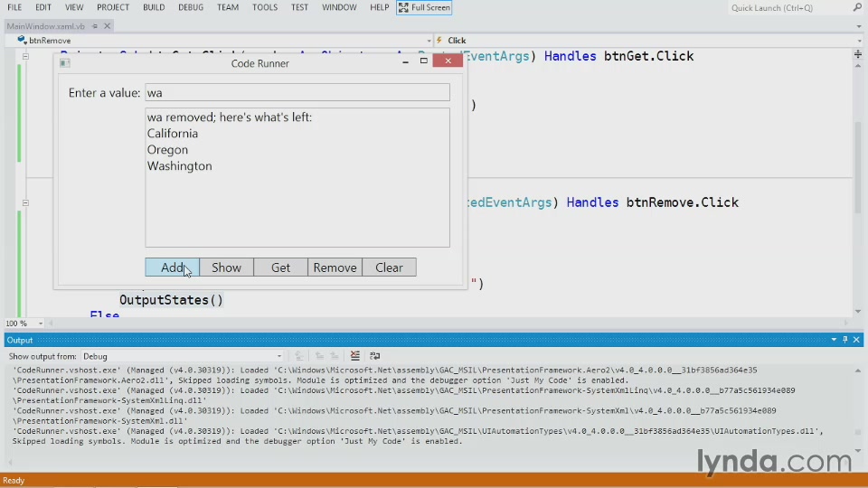
Task: Open the Click event member dropdown
Action: tap(859, 41)
